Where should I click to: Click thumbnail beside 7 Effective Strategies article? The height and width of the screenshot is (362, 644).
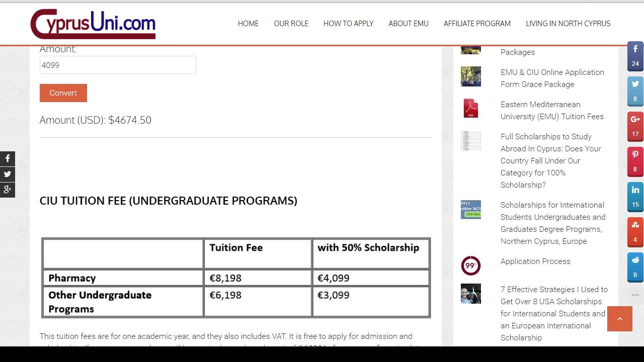(x=471, y=294)
